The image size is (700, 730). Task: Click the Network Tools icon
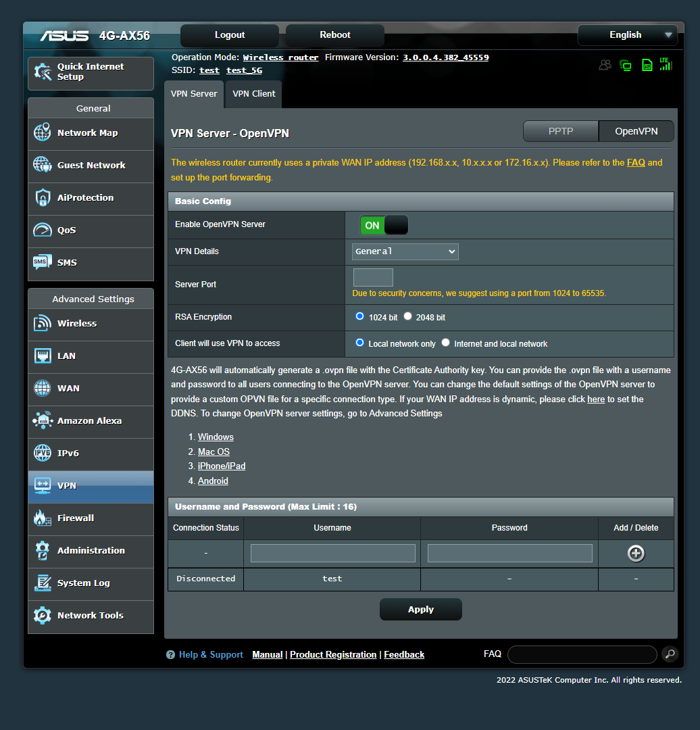click(43, 616)
